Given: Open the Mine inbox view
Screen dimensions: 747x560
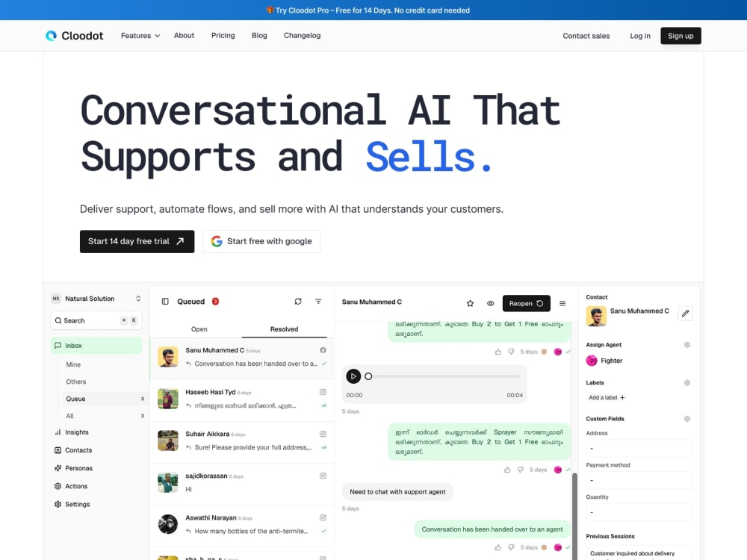Looking at the screenshot, I should click(x=73, y=364).
